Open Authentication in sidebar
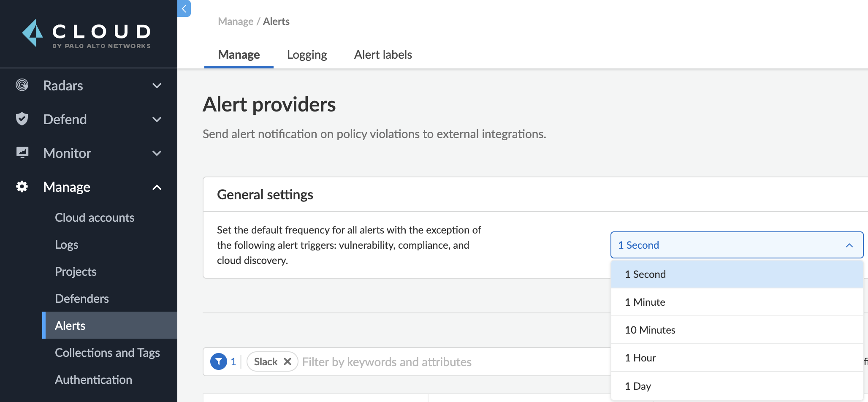 pos(93,380)
